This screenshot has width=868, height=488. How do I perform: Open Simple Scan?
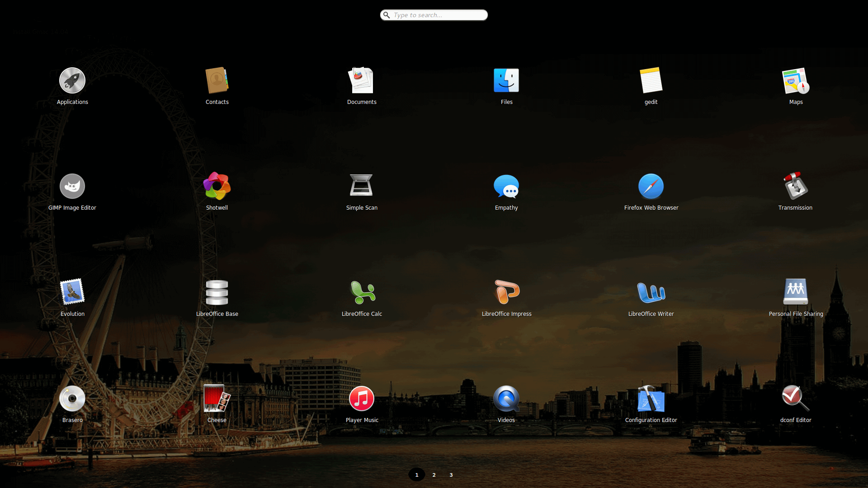click(362, 186)
